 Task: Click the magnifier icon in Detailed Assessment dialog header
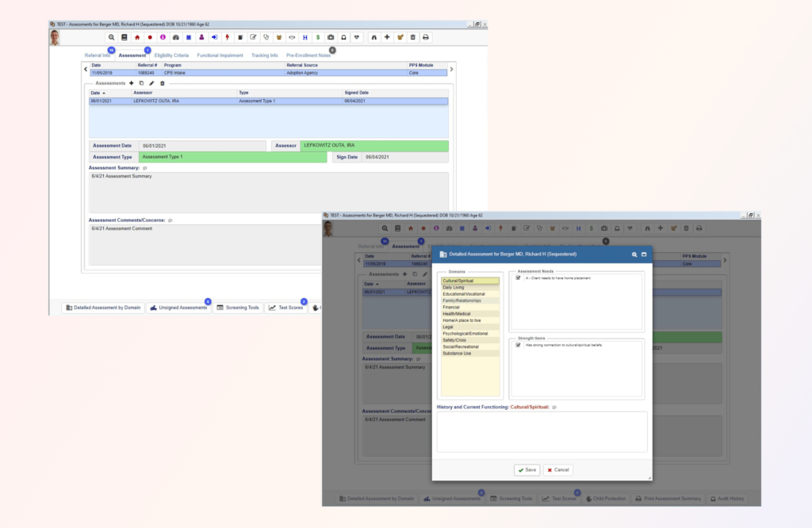pos(634,254)
